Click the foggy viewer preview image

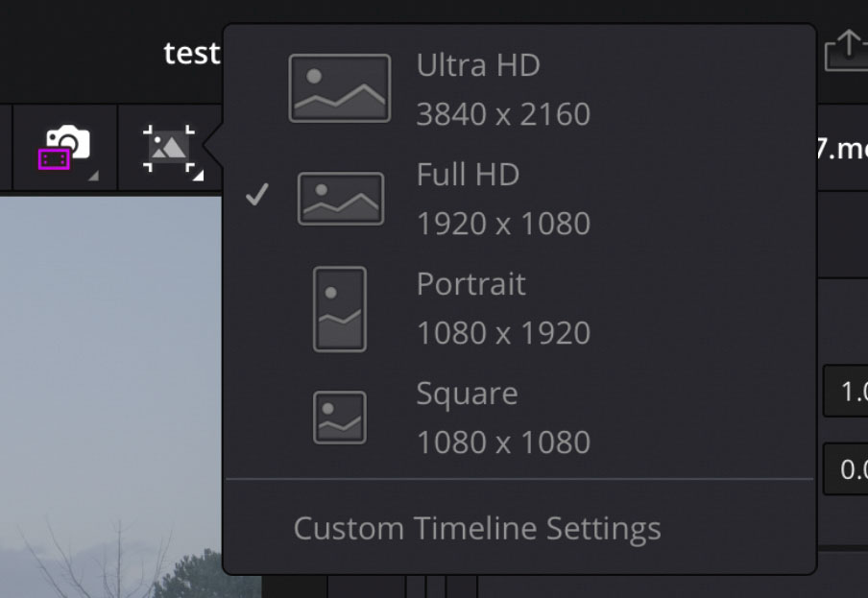tap(110, 396)
